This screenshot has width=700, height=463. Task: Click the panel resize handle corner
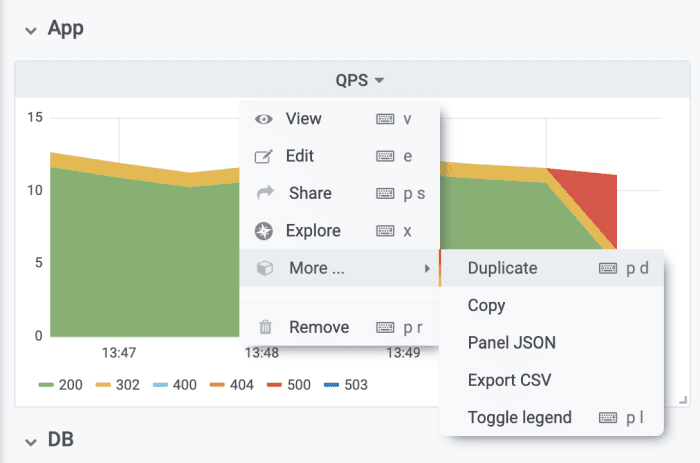pos(684,400)
